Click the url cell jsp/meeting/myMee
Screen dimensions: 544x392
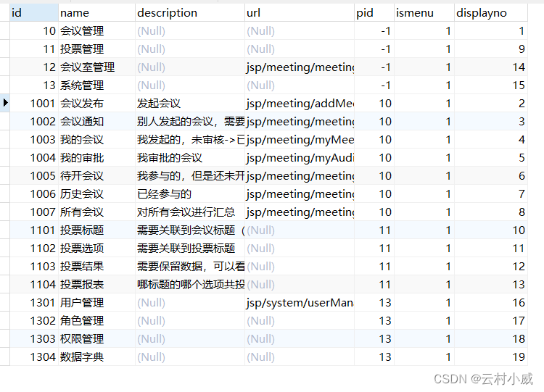coord(300,139)
